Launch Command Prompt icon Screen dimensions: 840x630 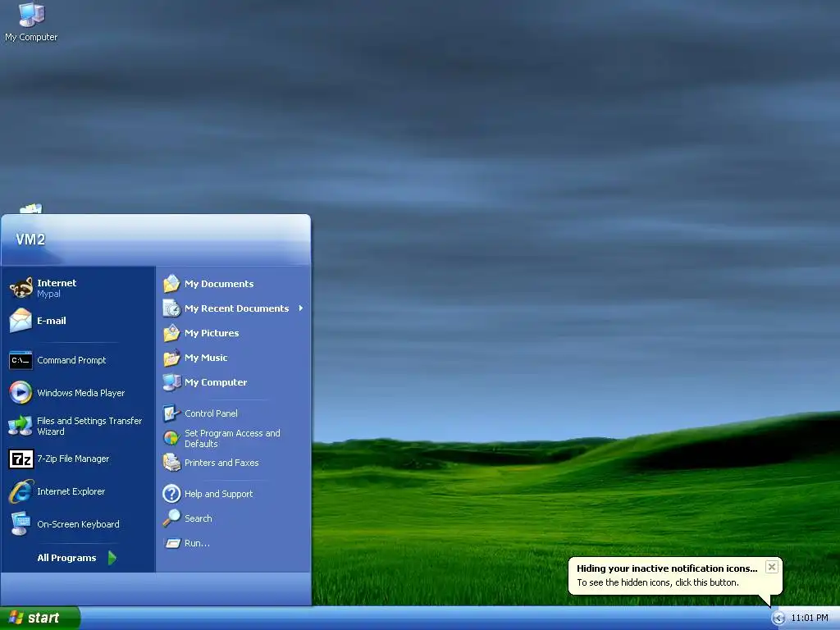click(x=21, y=360)
